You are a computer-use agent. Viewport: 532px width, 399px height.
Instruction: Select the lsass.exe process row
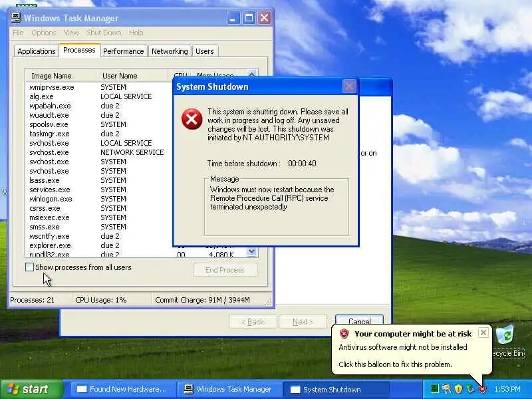(x=98, y=180)
